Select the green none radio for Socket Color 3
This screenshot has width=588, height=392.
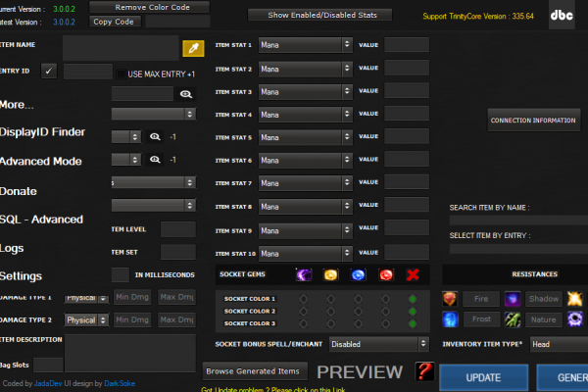[413, 323]
